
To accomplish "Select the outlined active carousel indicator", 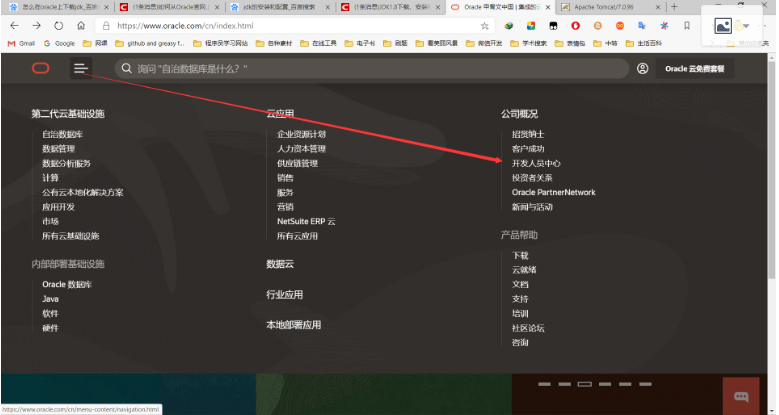I will tap(585, 384).
